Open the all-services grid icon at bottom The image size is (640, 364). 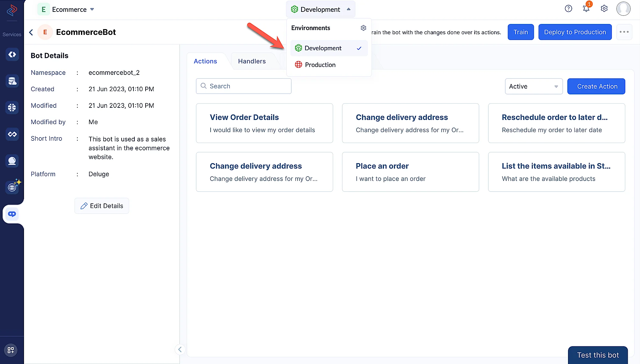pos(11,350)
